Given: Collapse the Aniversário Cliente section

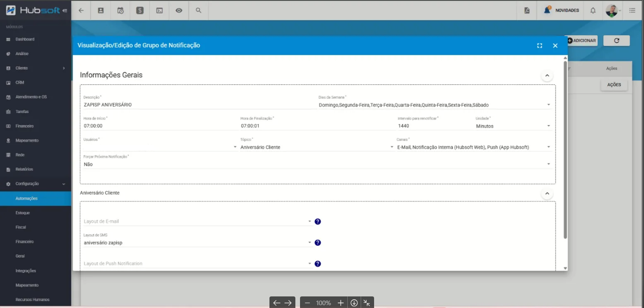Looking at the screenshot, I should pyautogui.click(x=547, y=193).
